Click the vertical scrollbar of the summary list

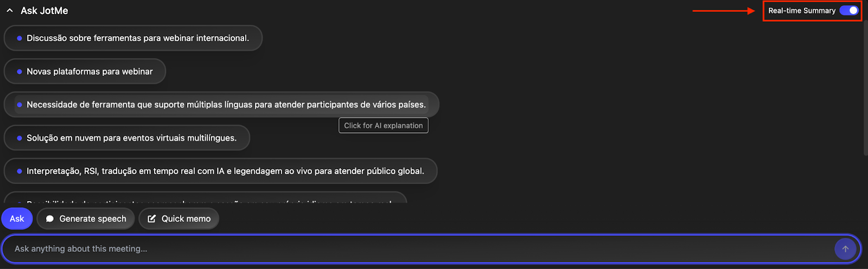click(865, 87)
